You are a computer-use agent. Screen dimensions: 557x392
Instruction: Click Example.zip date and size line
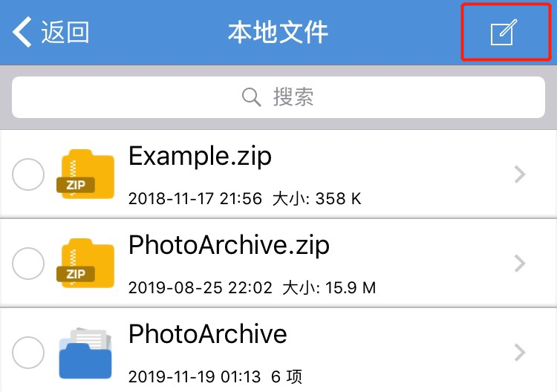pyautogui.click(x=245, y=198)
